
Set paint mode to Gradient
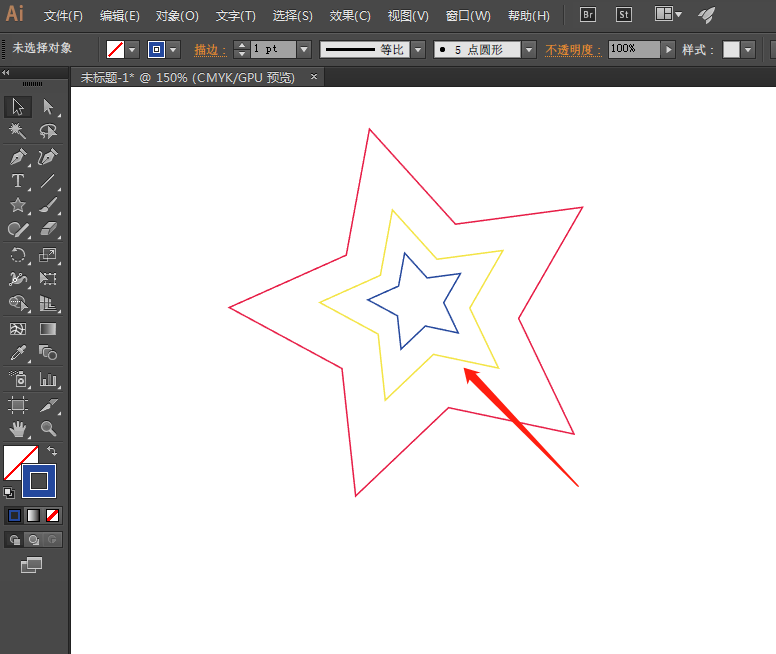(34, 515)
